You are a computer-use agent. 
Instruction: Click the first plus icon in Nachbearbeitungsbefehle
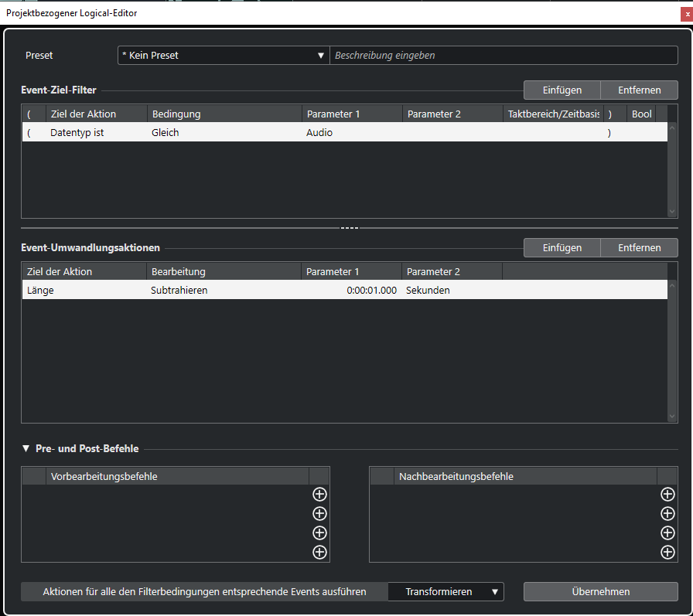pos(667,494)
